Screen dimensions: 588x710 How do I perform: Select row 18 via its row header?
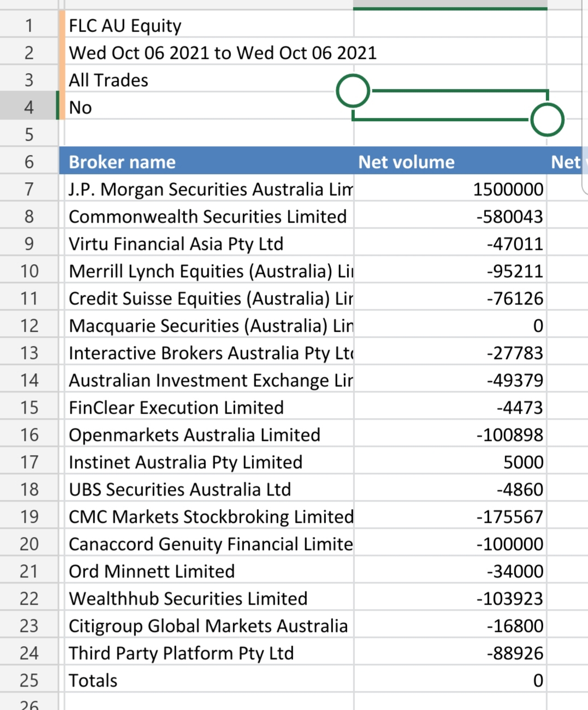[29, 489]
